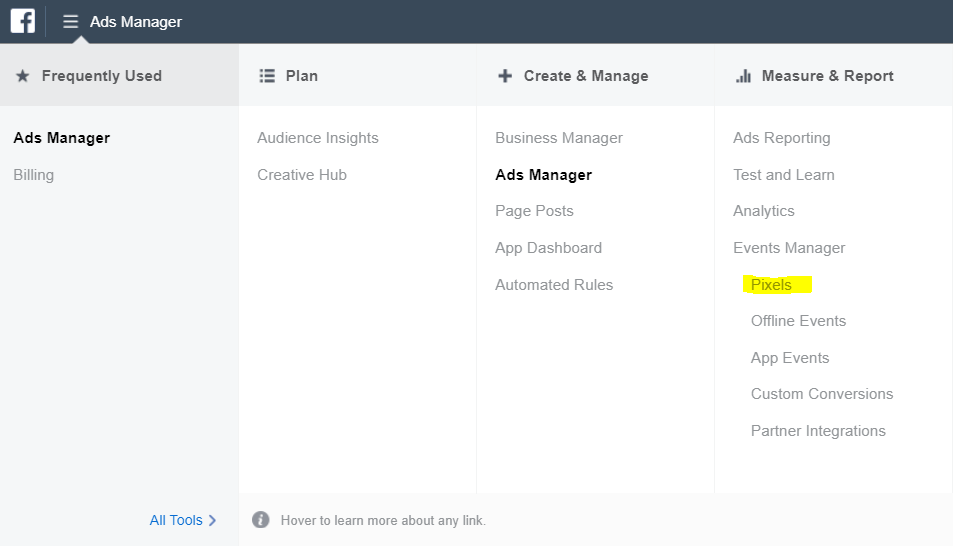
Task: Click the Facebook logo icon
Action: coord(22,21)
